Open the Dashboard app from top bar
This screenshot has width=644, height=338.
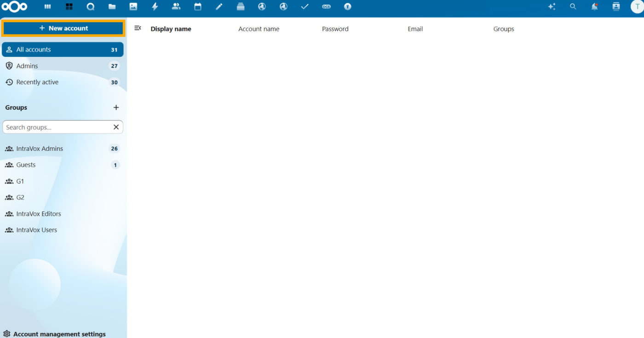(47, 7)
